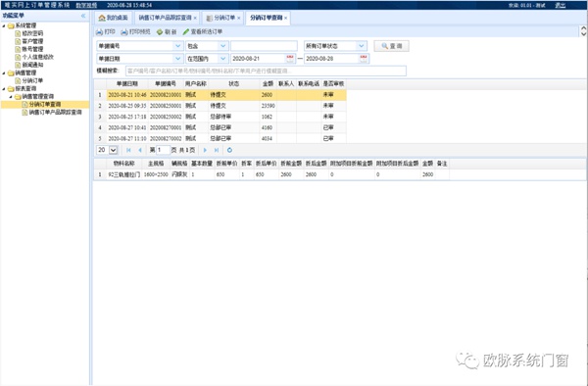Reload the grid with pager refresh icon
This screenshot has height=386, width=588.
point(229,150)
